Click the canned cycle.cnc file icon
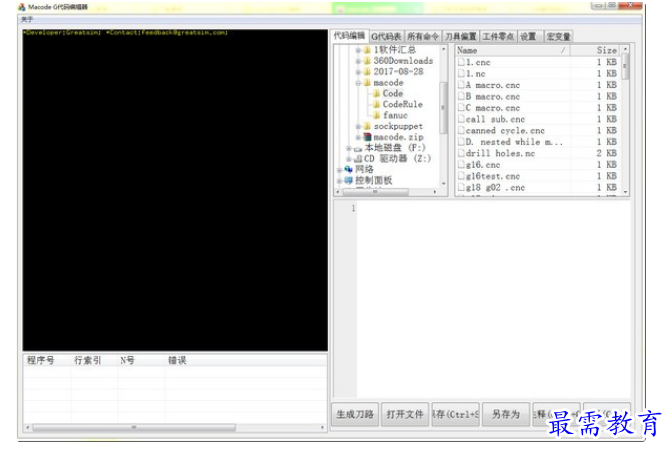The image size is (670, 455). (x=461, y=130)
